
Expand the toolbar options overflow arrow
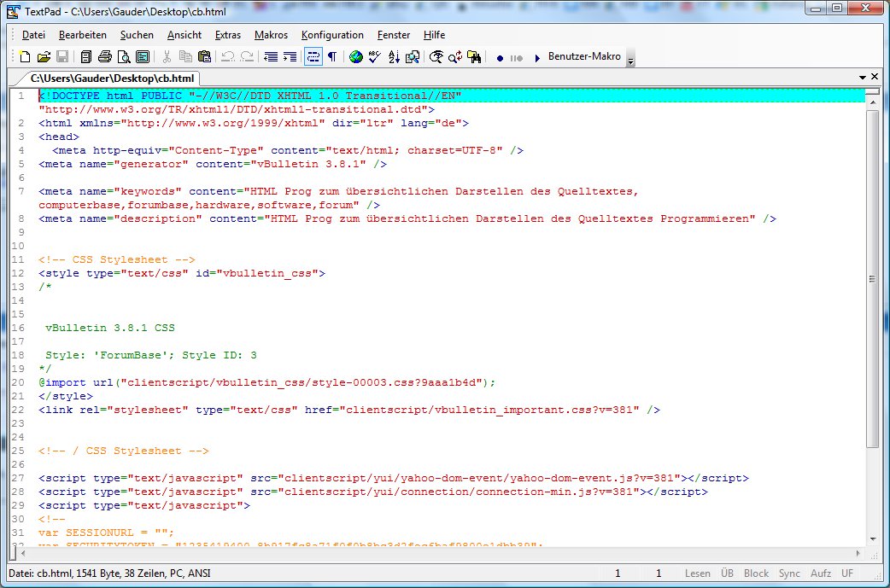tap(630, 59)
